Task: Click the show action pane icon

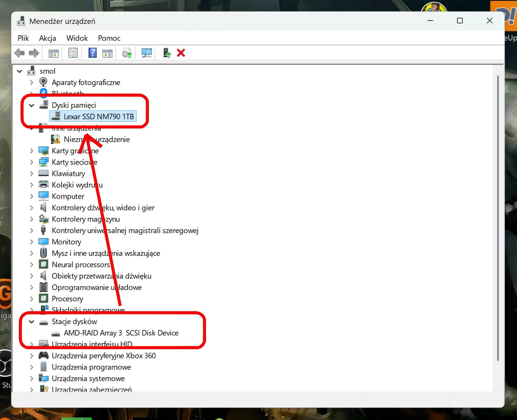Action: [107, 53]
